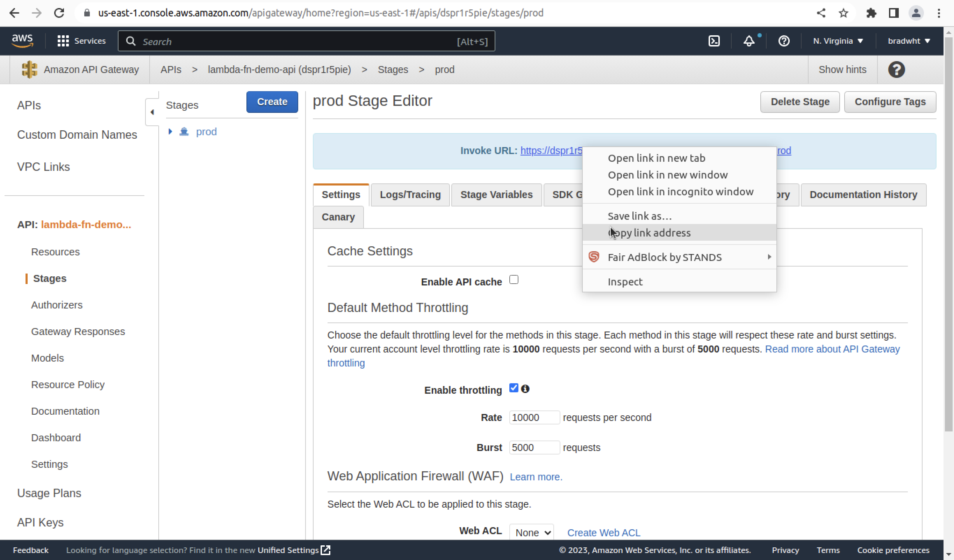
Task: Click the CloudShell terminal icon
Action: tap(714, 41)
